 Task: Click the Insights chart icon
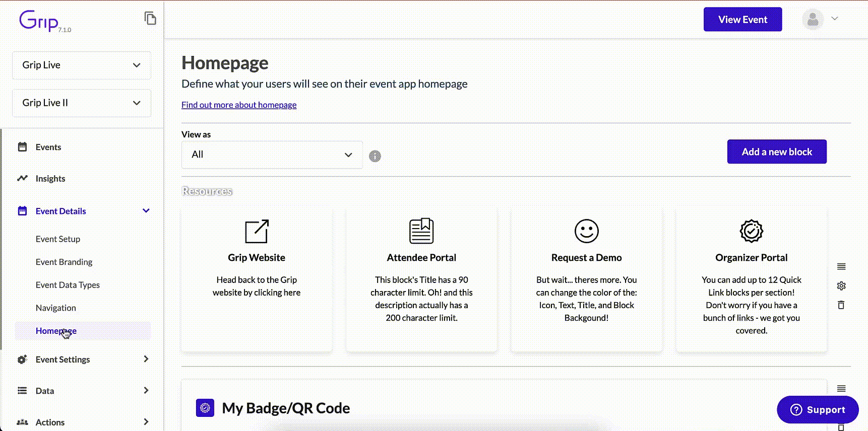[22, 178]
